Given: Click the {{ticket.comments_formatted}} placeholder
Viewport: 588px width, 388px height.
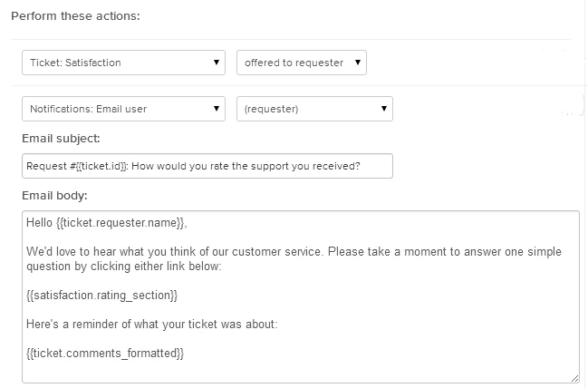Looking at the screenshot, I should [x=106, y=353].
